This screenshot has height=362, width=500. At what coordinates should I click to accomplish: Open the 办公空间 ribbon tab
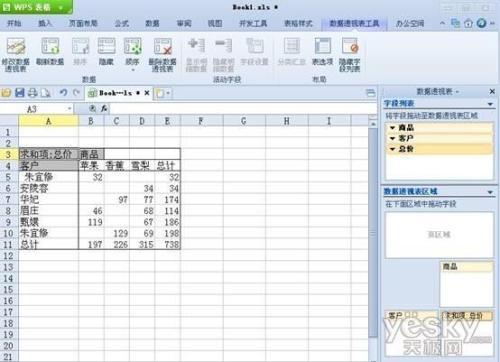coord(410,23)
